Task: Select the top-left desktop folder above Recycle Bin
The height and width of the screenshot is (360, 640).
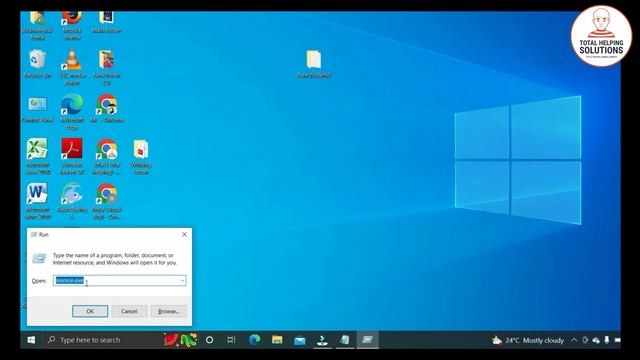Action: coord(38,26)
